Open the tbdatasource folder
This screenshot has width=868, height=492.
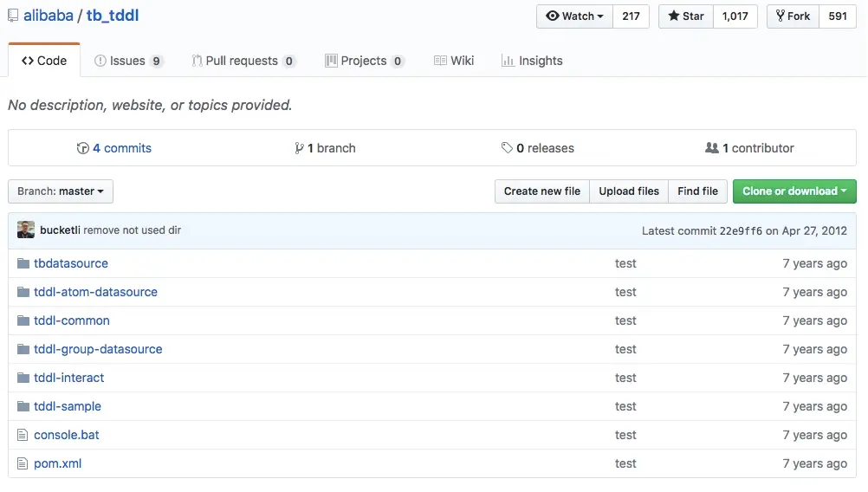coord(71,263)
